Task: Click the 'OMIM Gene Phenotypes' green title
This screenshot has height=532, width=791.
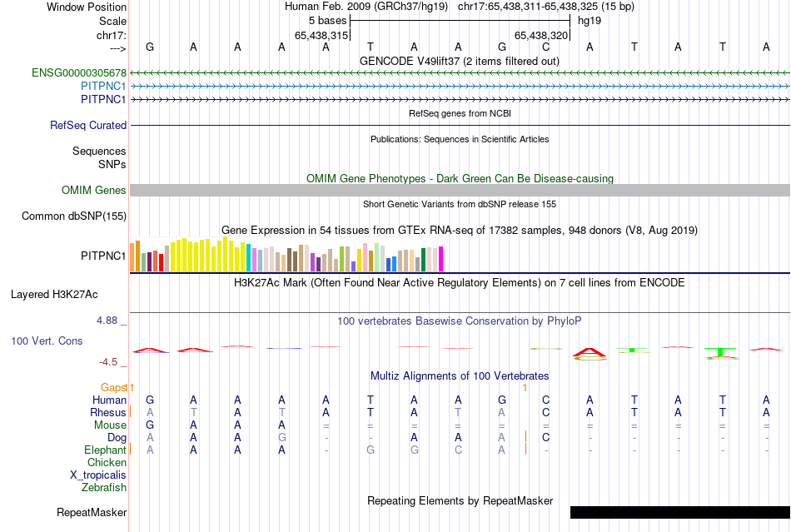Action: click(x=460, y=178)
